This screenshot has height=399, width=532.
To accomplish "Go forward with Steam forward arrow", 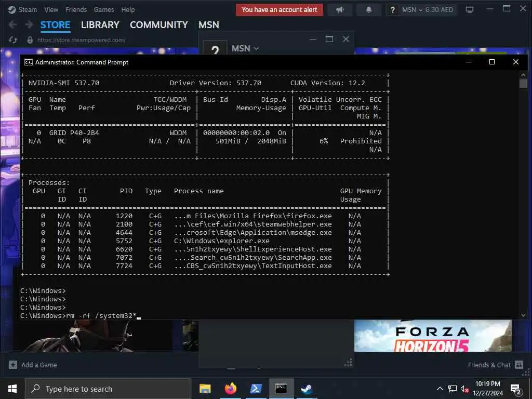I will click(29, 25).
